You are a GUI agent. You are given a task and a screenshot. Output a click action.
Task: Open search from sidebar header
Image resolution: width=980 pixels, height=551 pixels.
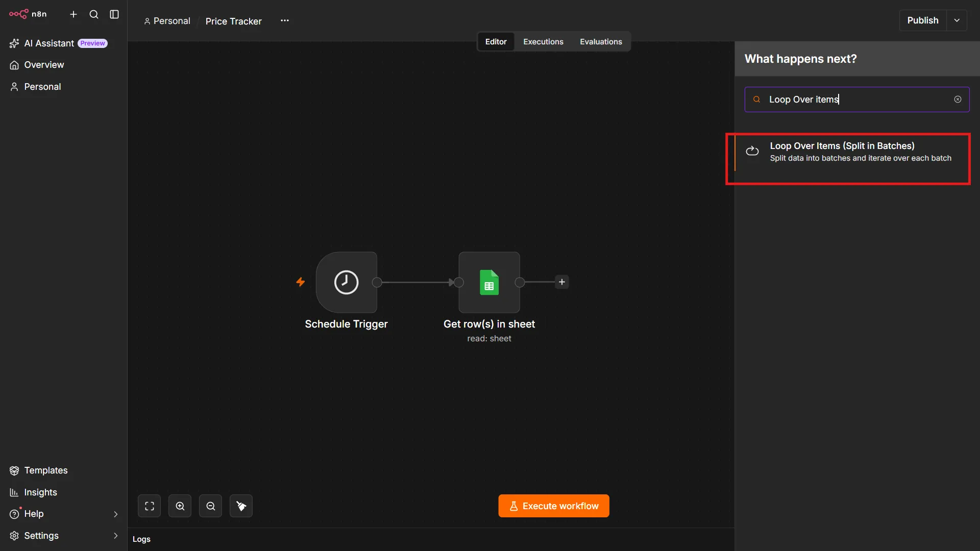point(94,14)
